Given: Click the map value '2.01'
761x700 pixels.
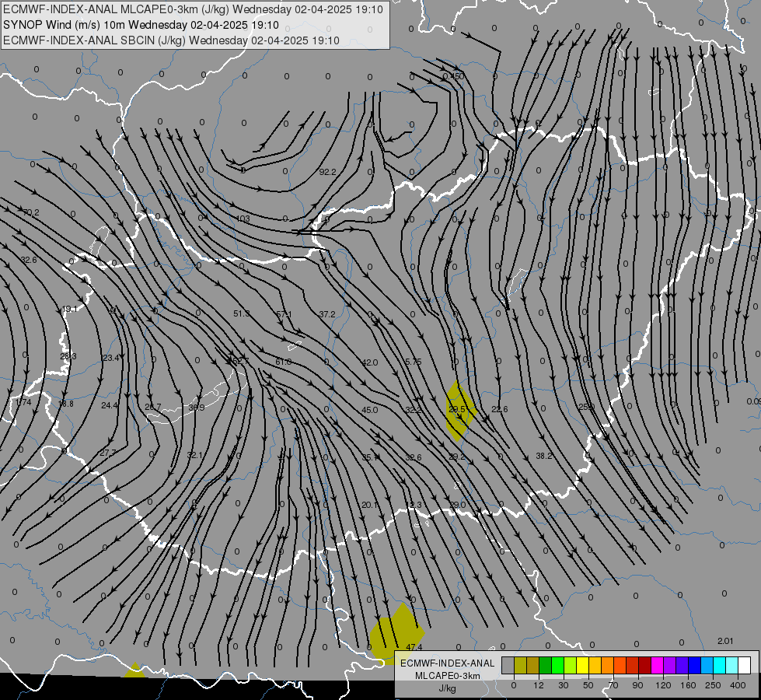Looking at the screenshot, I should [x=725, y=641].
